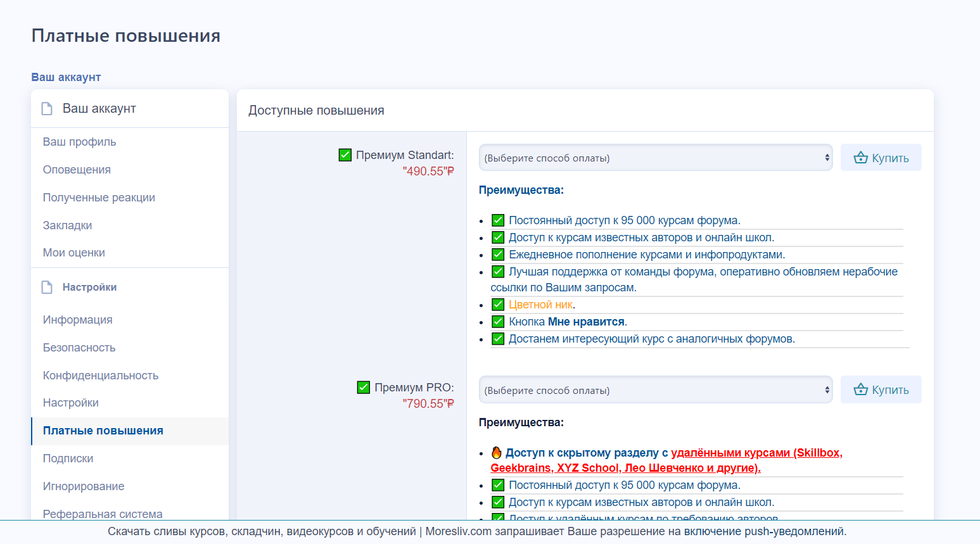Click the Цветной ник orange text
The image size is (980, 544).
click(x=541, y=305)
